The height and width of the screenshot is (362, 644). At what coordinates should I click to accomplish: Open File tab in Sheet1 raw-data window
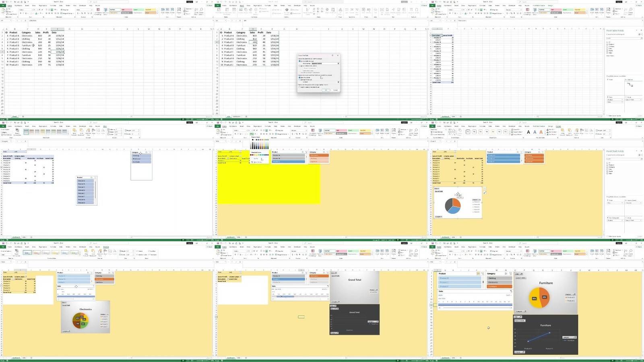click(x=3, y=6)
